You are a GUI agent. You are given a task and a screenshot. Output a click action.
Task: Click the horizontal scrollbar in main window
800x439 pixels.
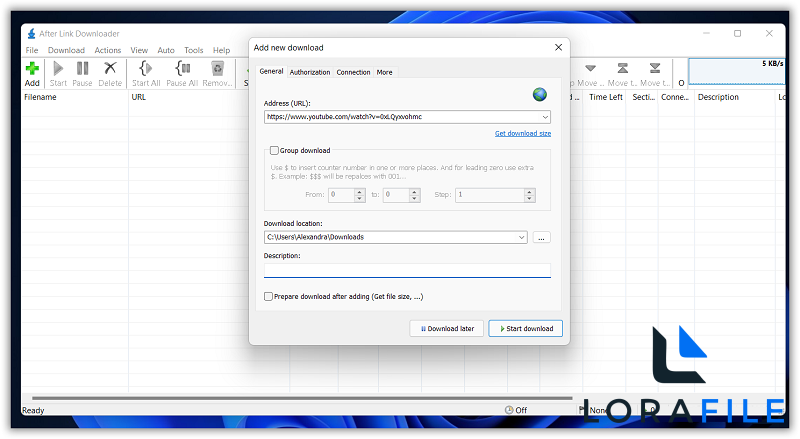[x=302, y=398]
